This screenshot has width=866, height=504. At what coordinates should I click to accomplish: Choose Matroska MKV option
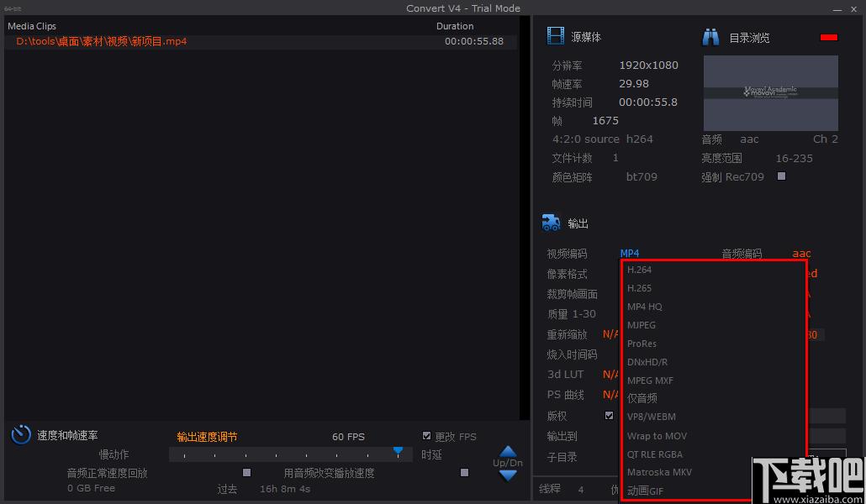coord(659,472)
